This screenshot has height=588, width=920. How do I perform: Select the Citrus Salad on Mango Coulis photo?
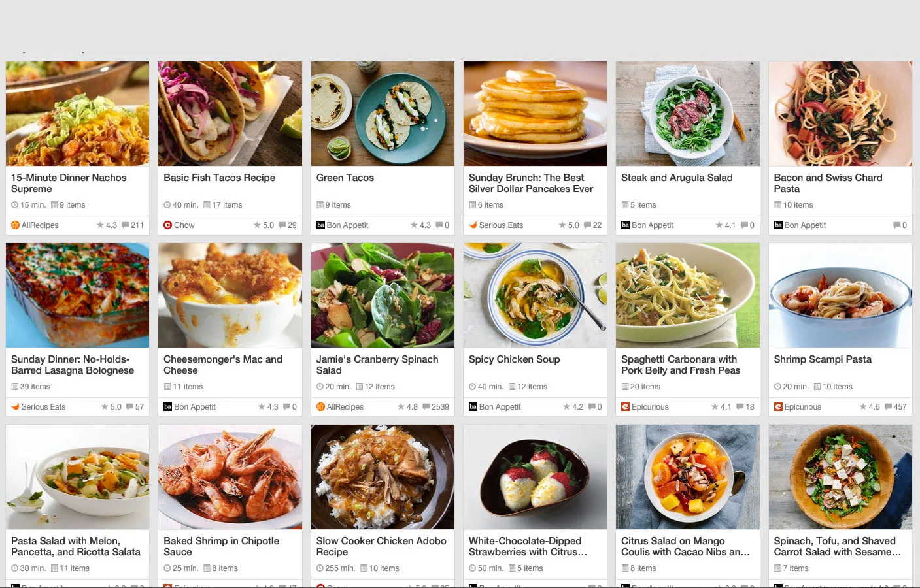coord(688,477)
